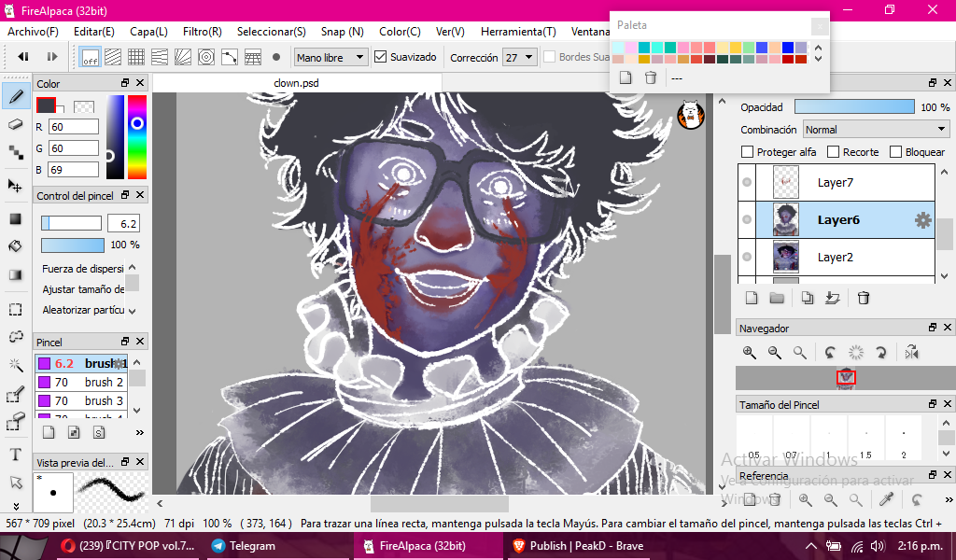Click the Paleta scroll down arrow
This screenshot has width=956, height=560.
coord(818,59)
